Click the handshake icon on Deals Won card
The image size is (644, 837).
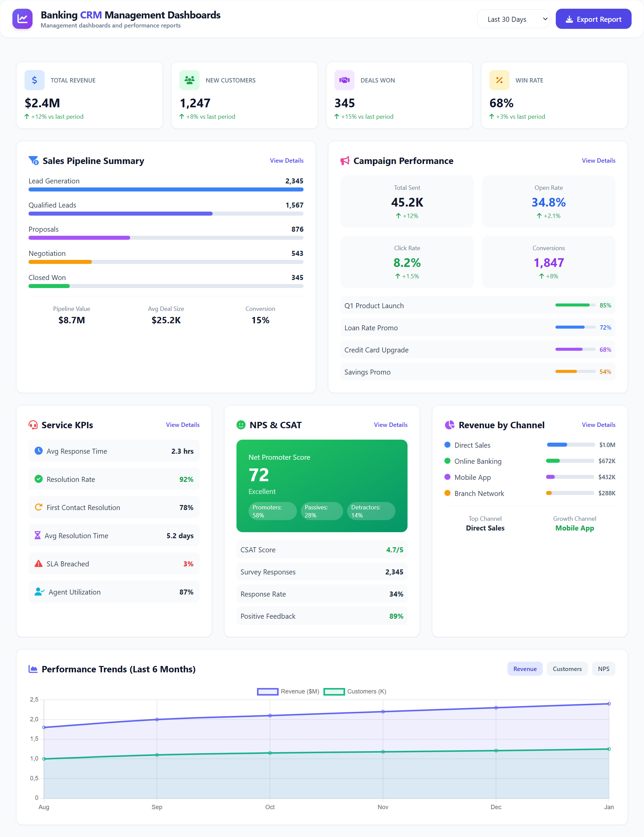click(344, 80)
